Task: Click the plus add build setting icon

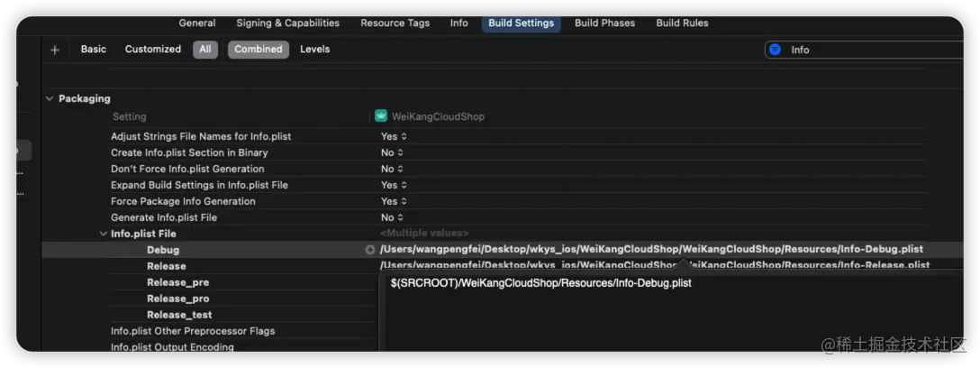Action: [55, 50]
